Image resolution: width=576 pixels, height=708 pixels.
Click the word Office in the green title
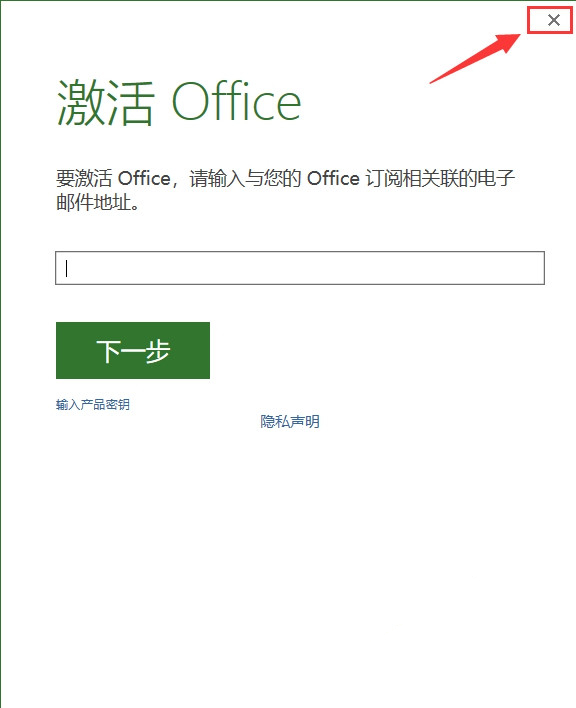(236, 101)
